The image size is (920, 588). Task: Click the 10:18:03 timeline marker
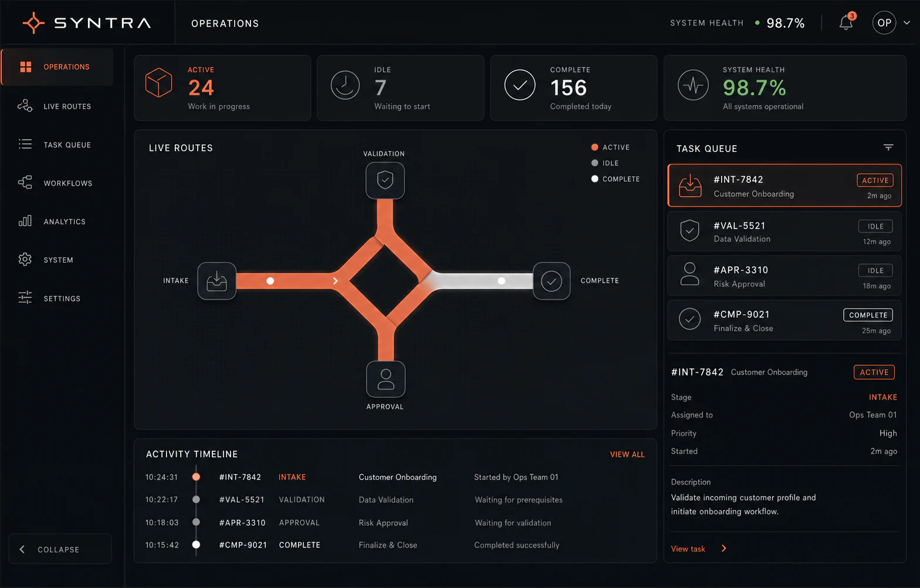point(196,522)
